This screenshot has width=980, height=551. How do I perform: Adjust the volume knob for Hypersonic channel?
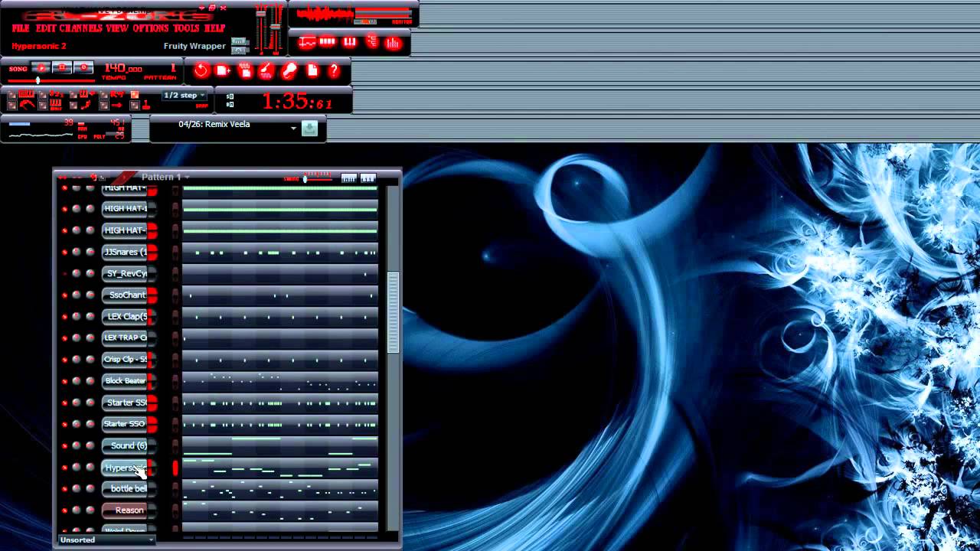tap(90, 467)
